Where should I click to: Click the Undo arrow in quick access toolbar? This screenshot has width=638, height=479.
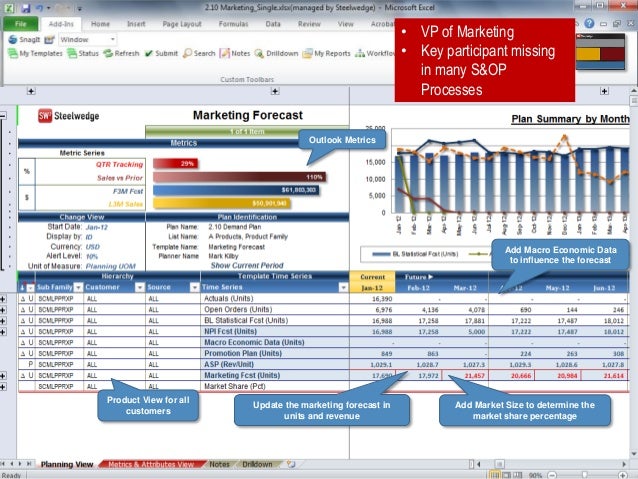[39, 8]
